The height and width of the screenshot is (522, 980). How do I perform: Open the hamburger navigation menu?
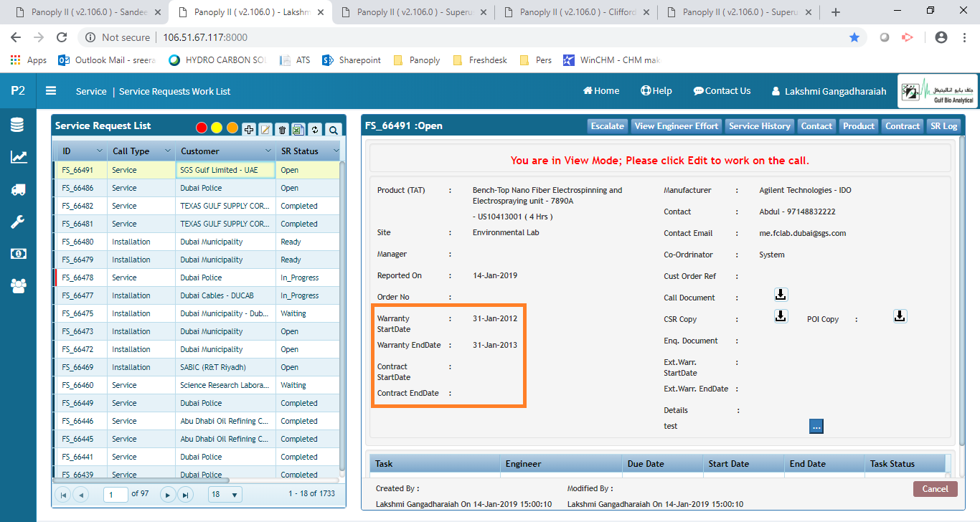tap(51, 91)
